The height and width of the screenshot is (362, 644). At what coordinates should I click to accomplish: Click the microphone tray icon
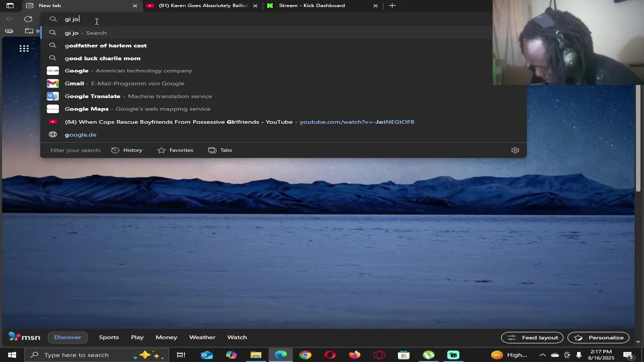pos(579,355)
